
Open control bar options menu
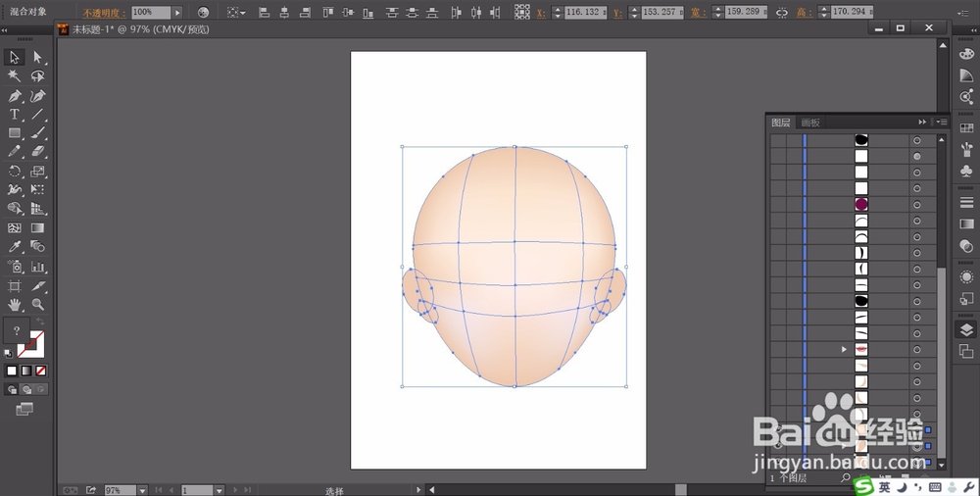tap(965, 12)
